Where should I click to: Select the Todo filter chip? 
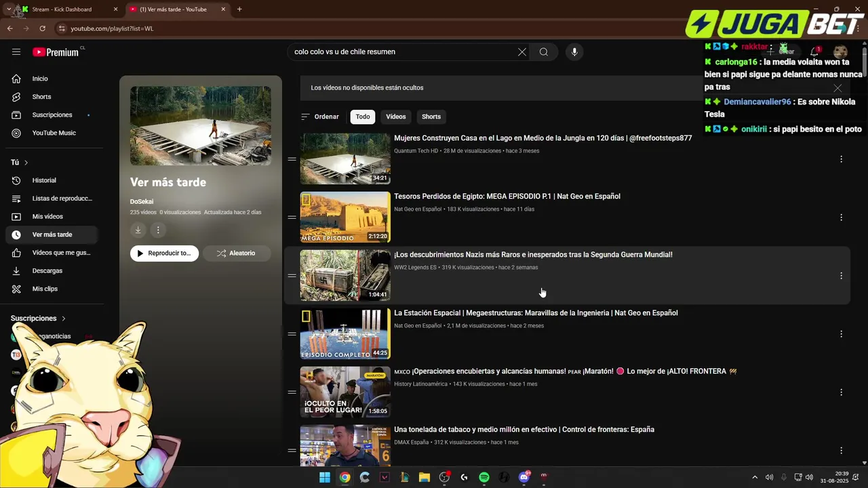pyautogui.click(x=363, y=117)
